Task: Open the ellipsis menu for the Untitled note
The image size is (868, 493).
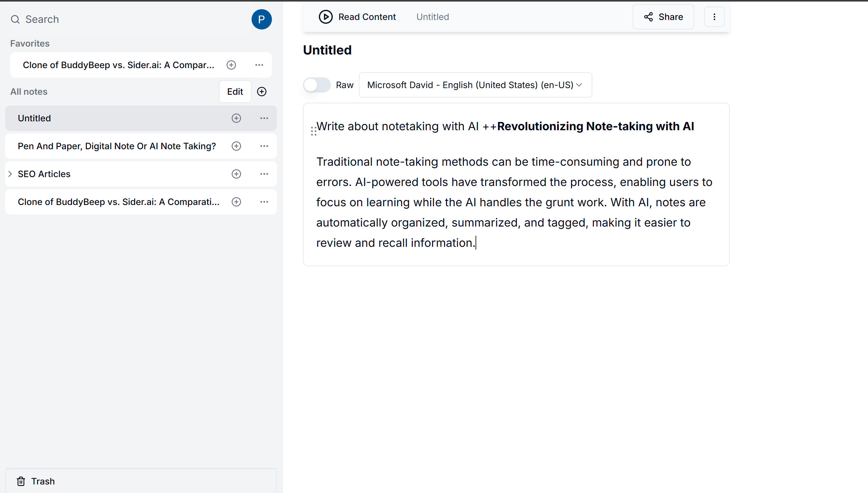Action: pyautogui.click(x=264, y=118)
